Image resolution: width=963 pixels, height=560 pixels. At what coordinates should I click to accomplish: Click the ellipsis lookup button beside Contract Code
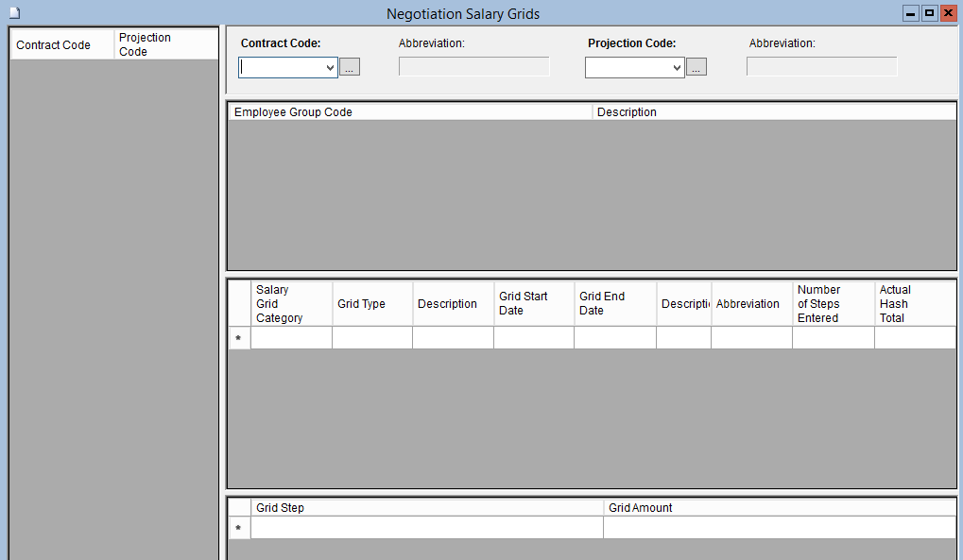pyautogui.click(x=350, y=68)
